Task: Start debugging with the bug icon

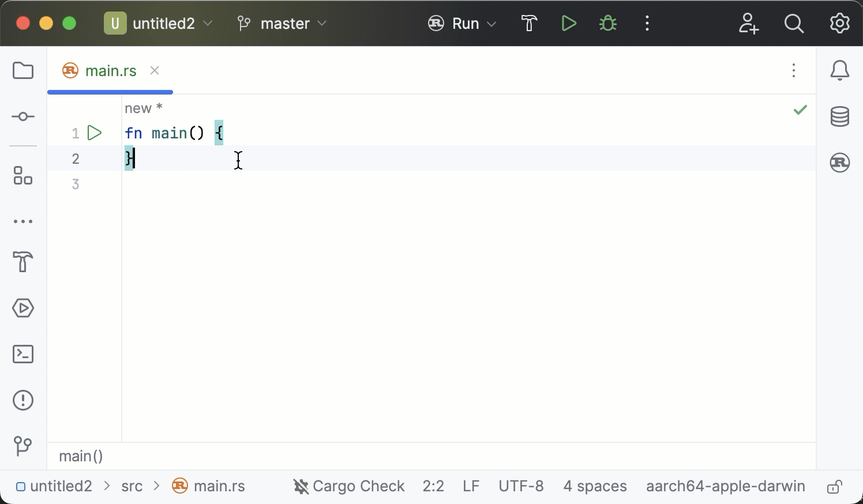Action: [608, 24]
